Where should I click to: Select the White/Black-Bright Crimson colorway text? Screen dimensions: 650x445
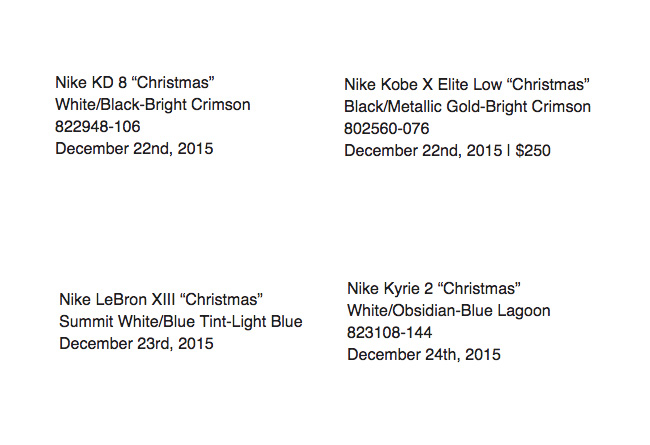153,105
